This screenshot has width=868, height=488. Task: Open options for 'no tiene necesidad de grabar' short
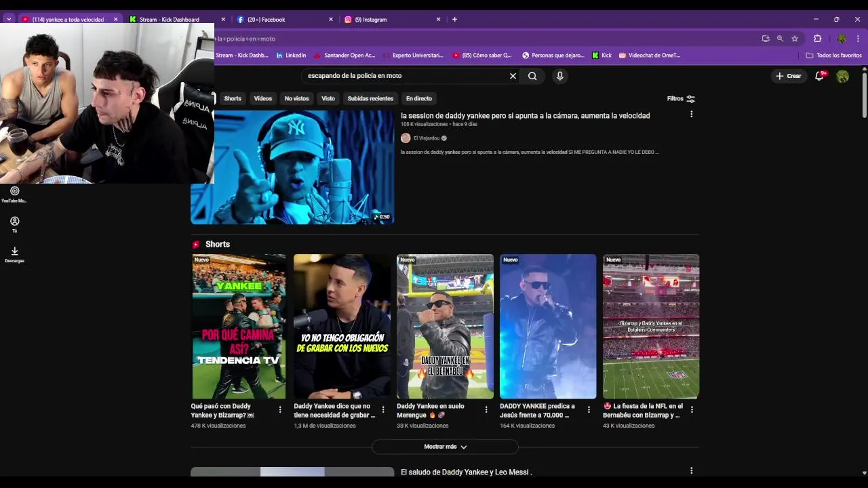click(x=383, y=409)
